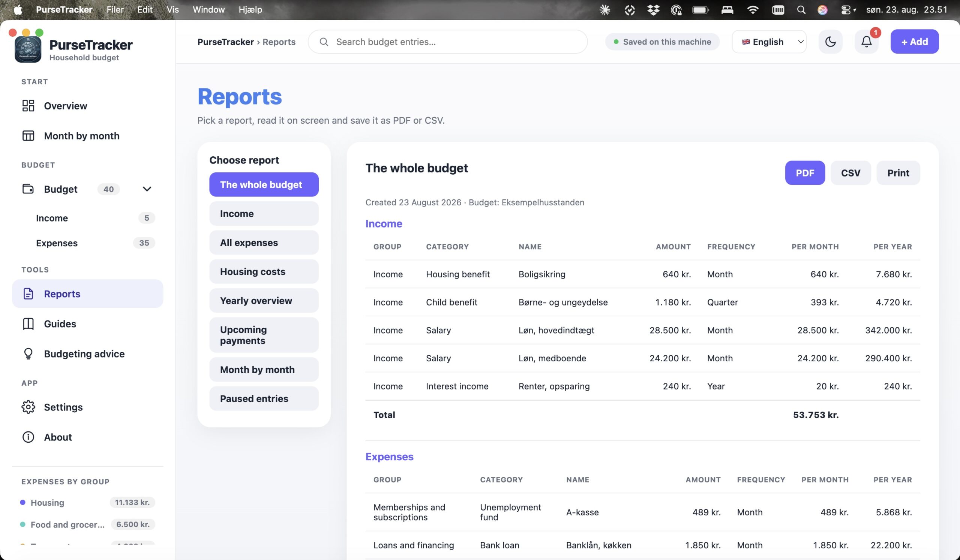Click the bed-shaped menu bar icon

click(x=727, y=10)
